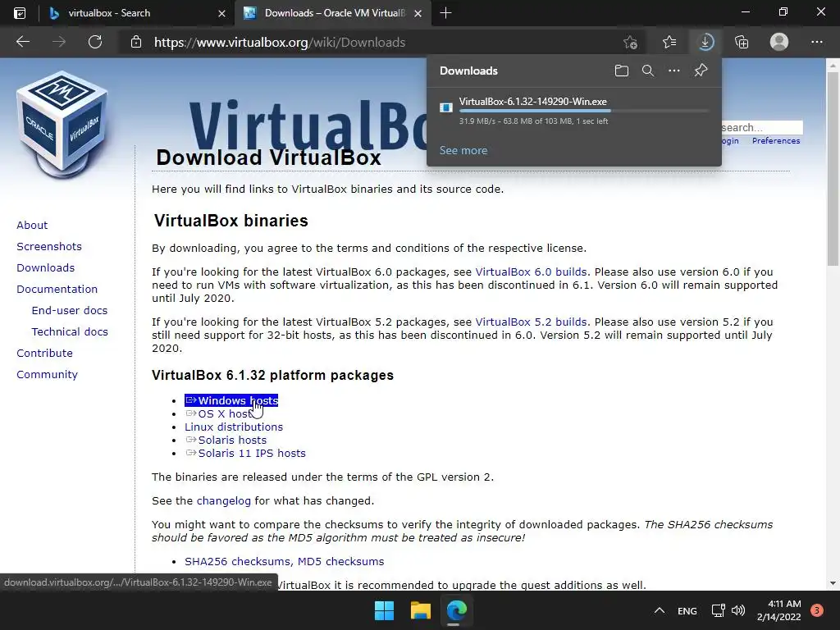Click the Solaris 11 IPS hosts link
Image resolution: width=840 pixels, height=630 pixels.
pos(245,453)
